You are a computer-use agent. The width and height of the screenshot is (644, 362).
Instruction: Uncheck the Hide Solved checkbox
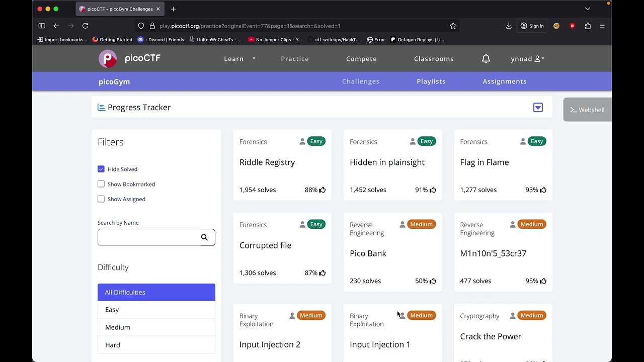coord(101,169)
